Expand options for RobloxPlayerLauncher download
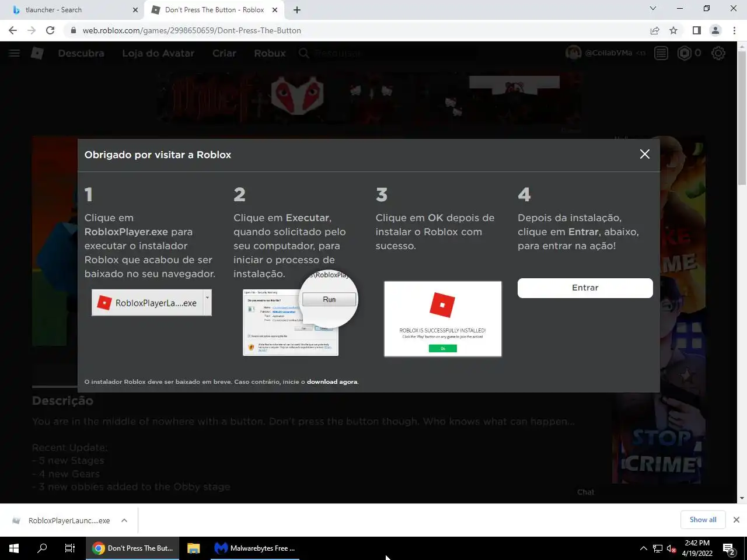This screenshot has width=747, height=560. tap(124, 520)
